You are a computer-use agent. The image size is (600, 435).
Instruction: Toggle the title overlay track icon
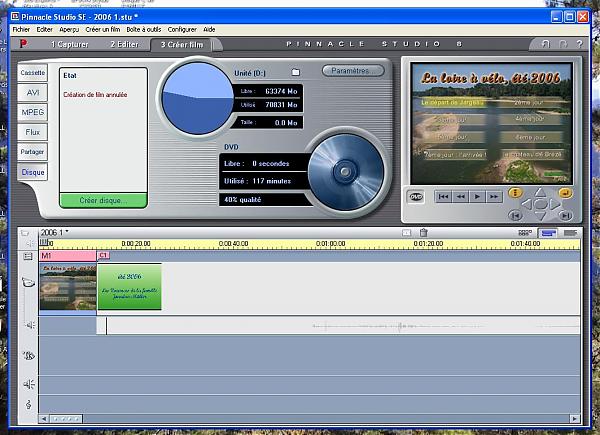(x=29, y=356)
